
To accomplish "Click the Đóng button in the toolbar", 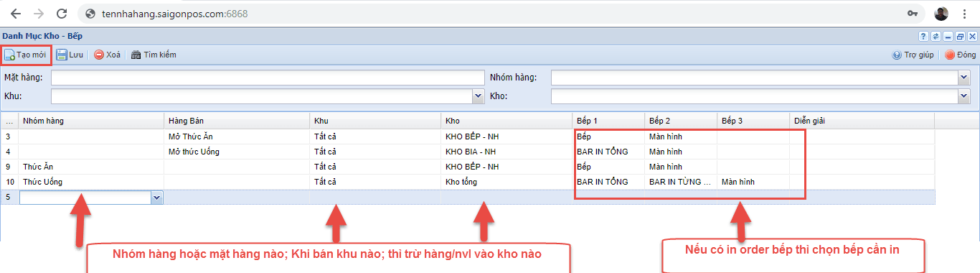I will click(960, 55).
